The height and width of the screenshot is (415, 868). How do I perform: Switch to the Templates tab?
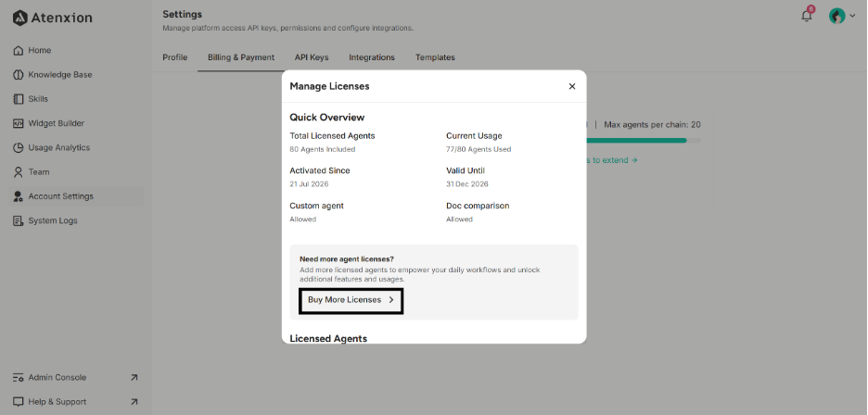point(435,57)
